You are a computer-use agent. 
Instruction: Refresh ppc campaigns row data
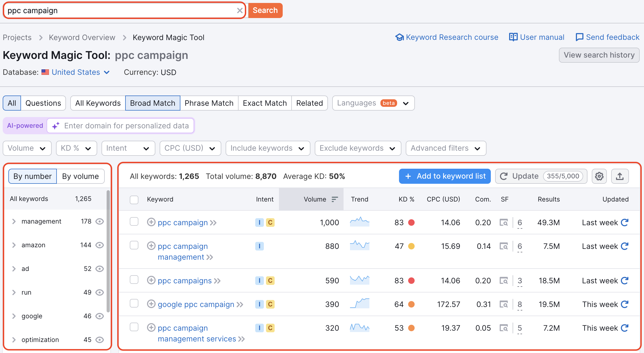coord(625,281)
